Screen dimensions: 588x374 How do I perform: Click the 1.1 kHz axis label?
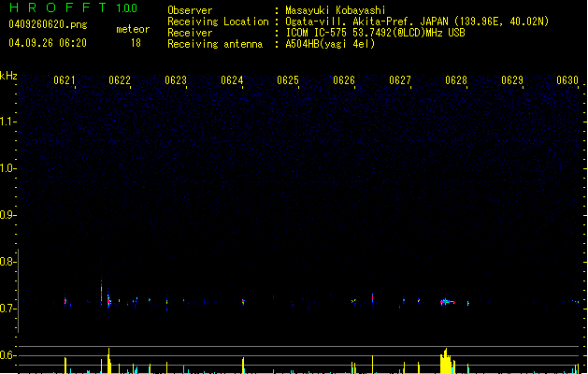[7, 122]
